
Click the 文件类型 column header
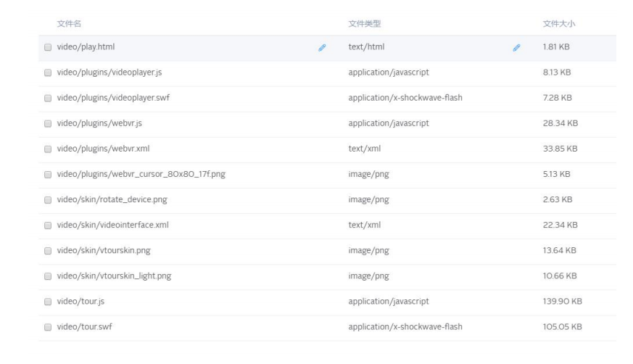click(365, 24)
